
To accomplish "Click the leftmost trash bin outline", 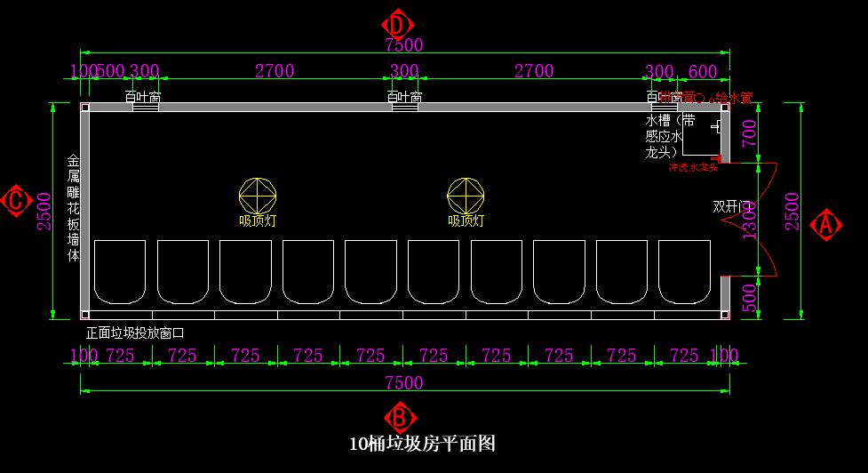I will pyautogui.click(x=119, y=271).
